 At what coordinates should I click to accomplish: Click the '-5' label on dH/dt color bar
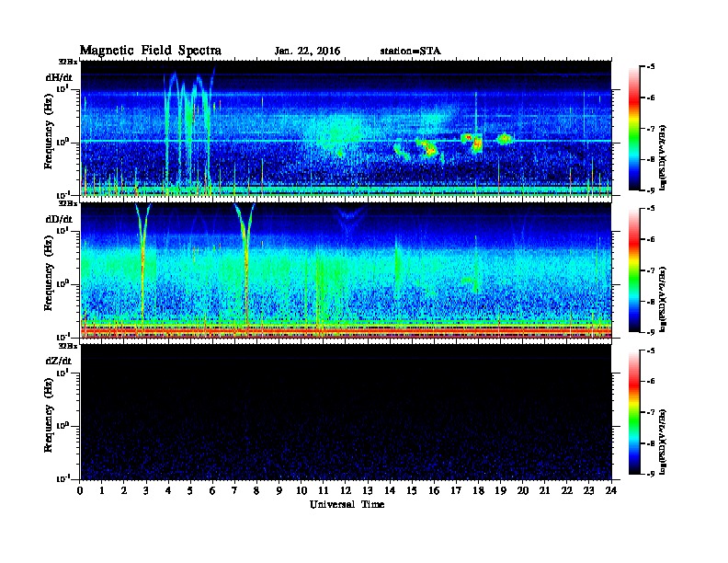651,67
